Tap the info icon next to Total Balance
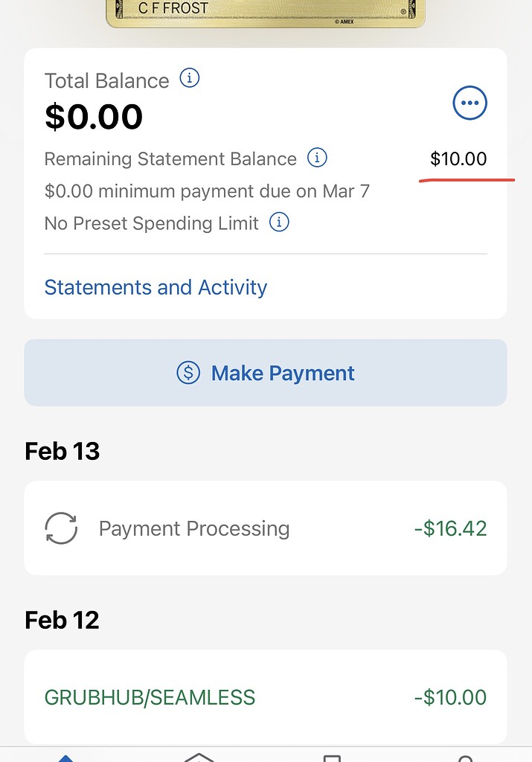The height and width of the screenshot is (762, 532). click(x=189, y=78)
